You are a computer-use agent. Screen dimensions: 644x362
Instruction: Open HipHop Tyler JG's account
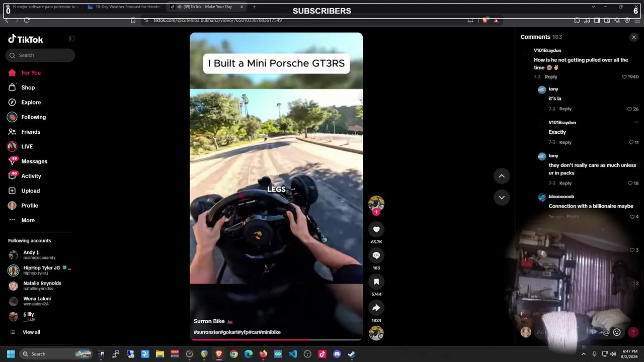click(x=40, y=270)
